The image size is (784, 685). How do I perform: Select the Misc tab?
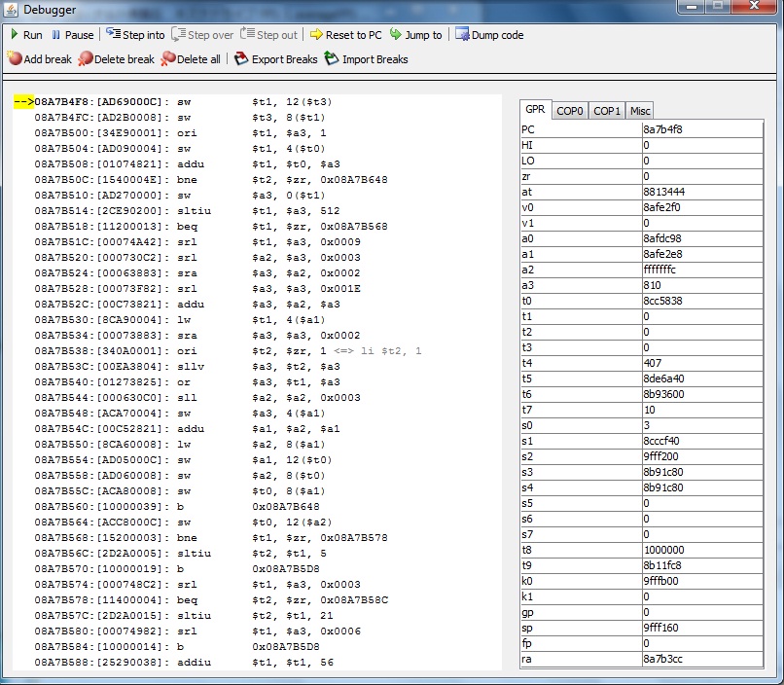coord(639,111)
